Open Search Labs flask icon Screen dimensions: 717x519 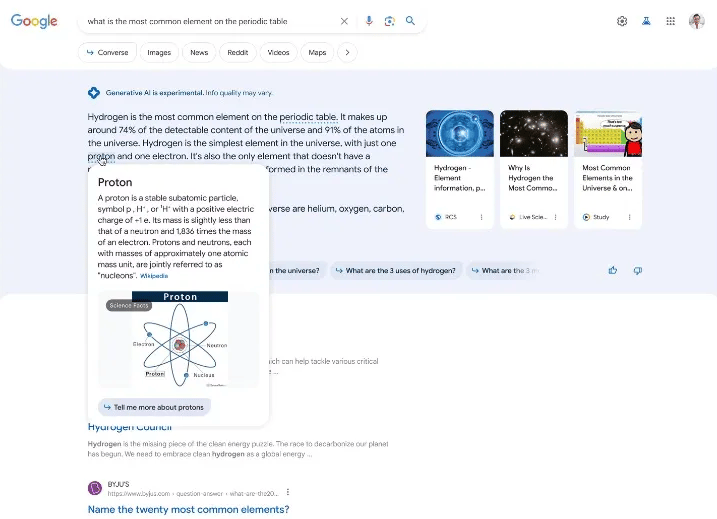tap(646, 21)
